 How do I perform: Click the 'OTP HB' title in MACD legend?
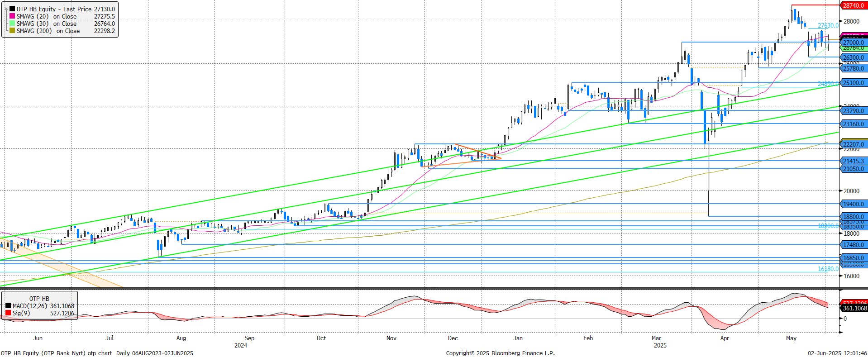click(x=39, y=299)
